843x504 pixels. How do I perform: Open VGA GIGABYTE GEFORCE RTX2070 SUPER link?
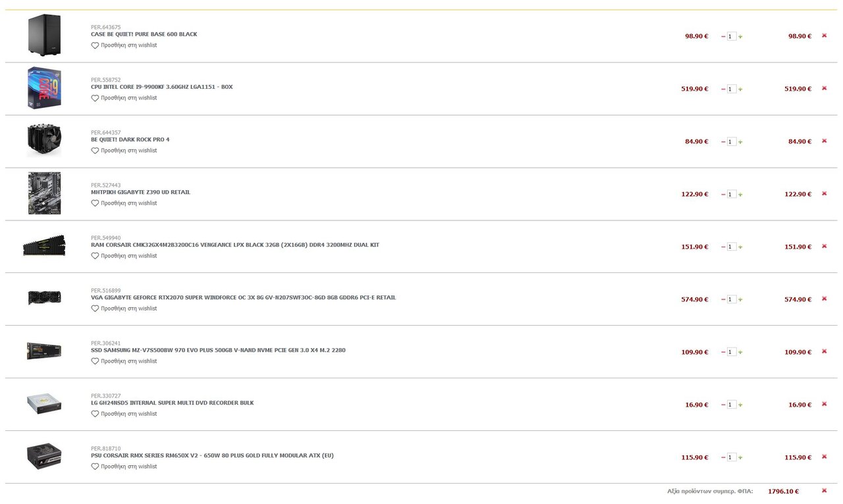pyautogui.click(x=243, y=297)
